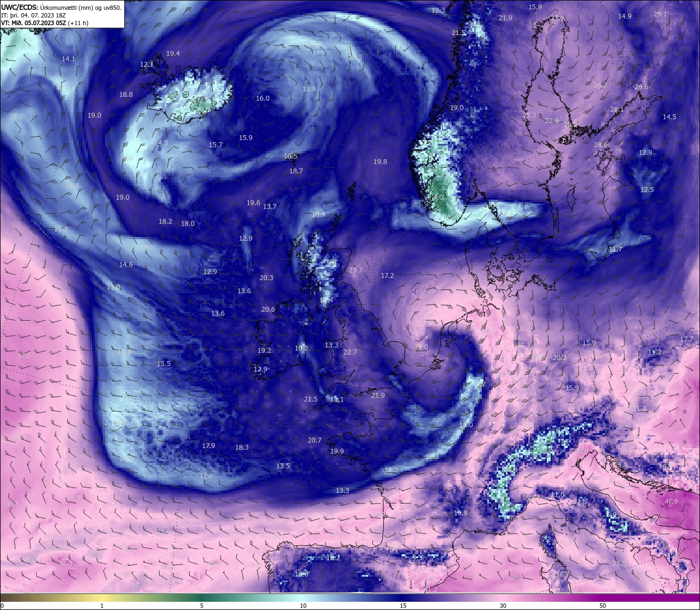Click the 11.7 value over the Baltic

click(615, 249)
